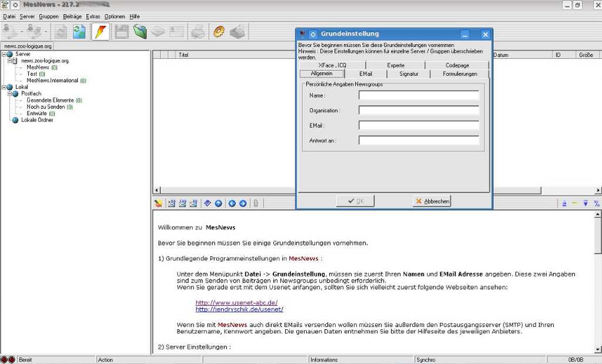Viewport: 602px width, 364px height.
Task: Collapse the Lokal tree node
Action: 4,87
